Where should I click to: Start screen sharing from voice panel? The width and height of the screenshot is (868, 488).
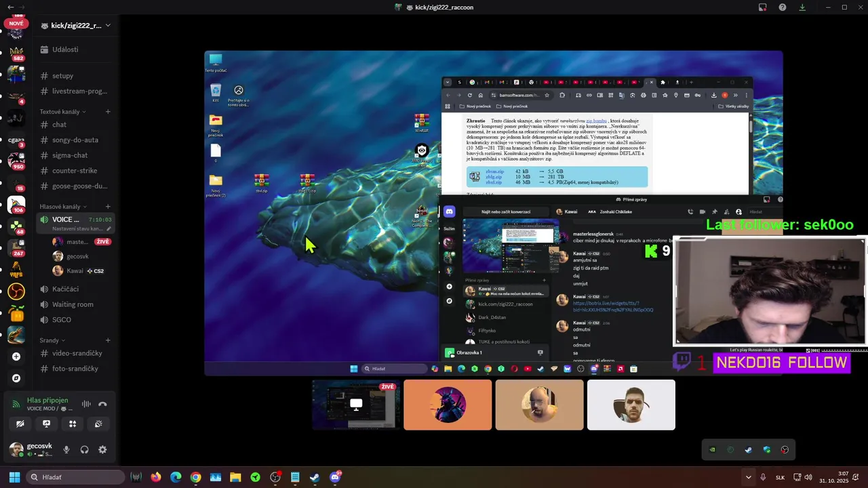46,424
